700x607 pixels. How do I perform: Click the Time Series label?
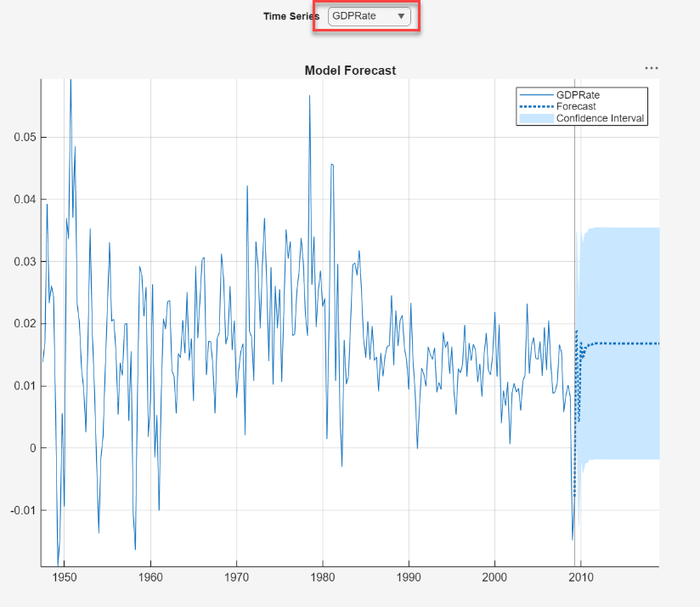291,15
